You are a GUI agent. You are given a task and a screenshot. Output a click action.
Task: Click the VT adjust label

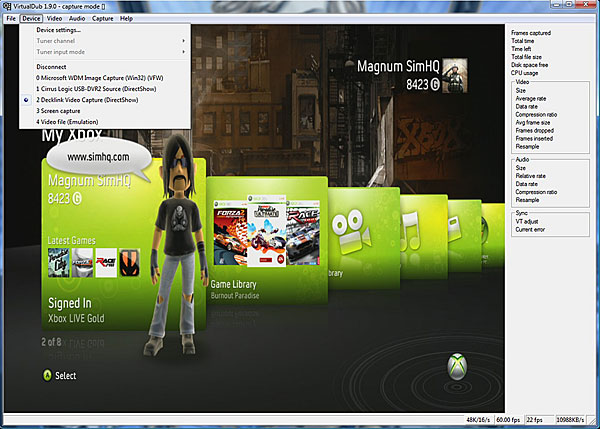pyautogui.click(x=527, y=222)
